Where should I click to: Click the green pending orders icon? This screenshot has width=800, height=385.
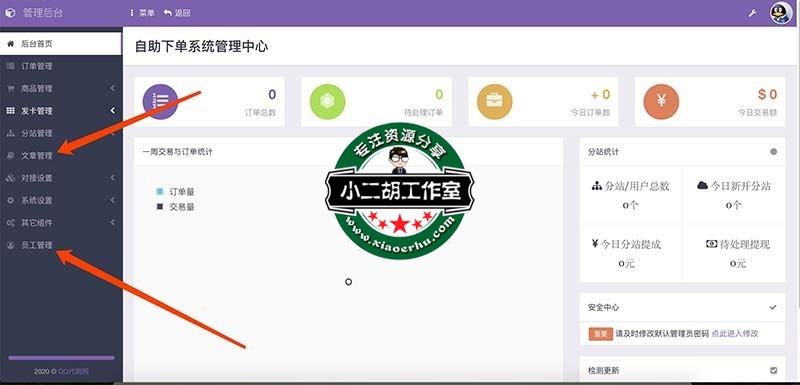coord(328,101)
